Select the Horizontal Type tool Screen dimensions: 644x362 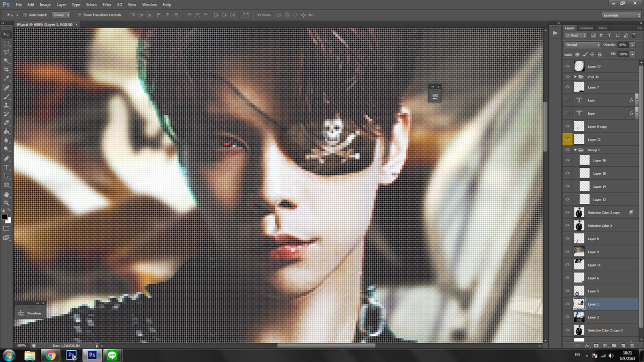coord(6,167)
